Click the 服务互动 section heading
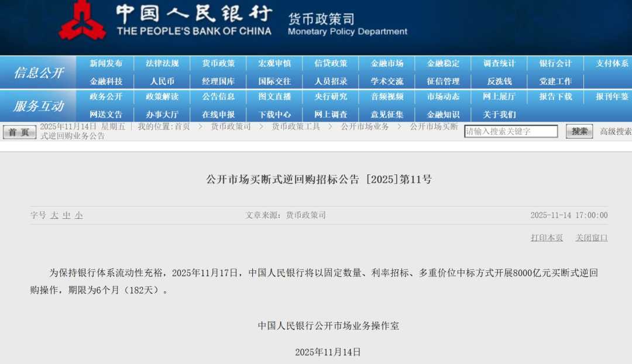 point(39,106)
